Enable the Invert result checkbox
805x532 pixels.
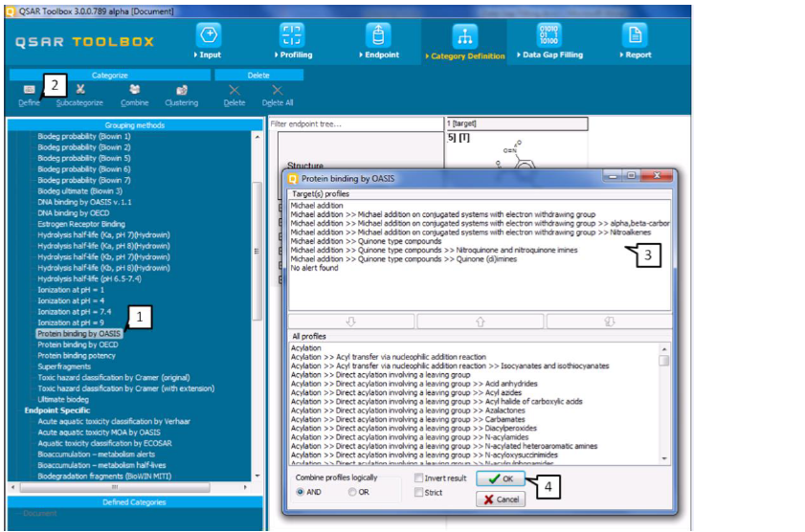click(x=419, y=478)
